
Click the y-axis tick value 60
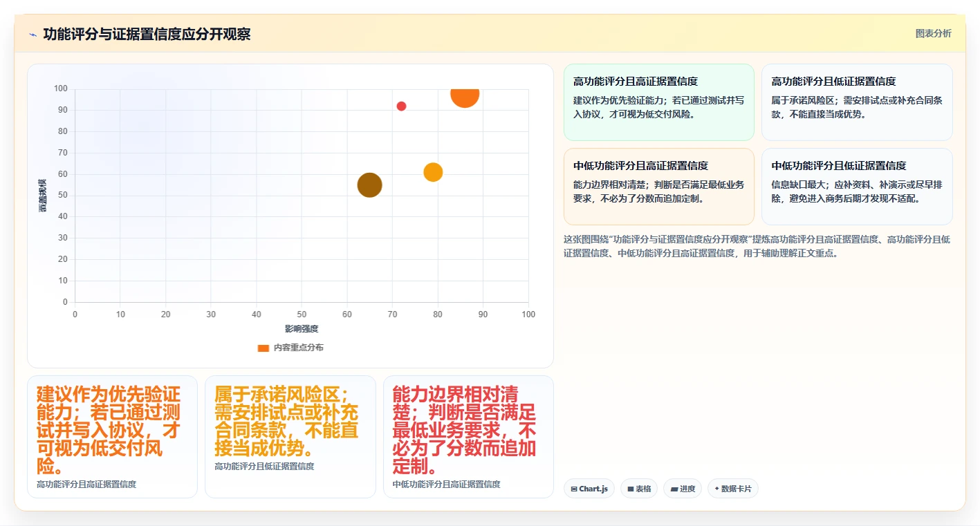click(x=63, y=174)
